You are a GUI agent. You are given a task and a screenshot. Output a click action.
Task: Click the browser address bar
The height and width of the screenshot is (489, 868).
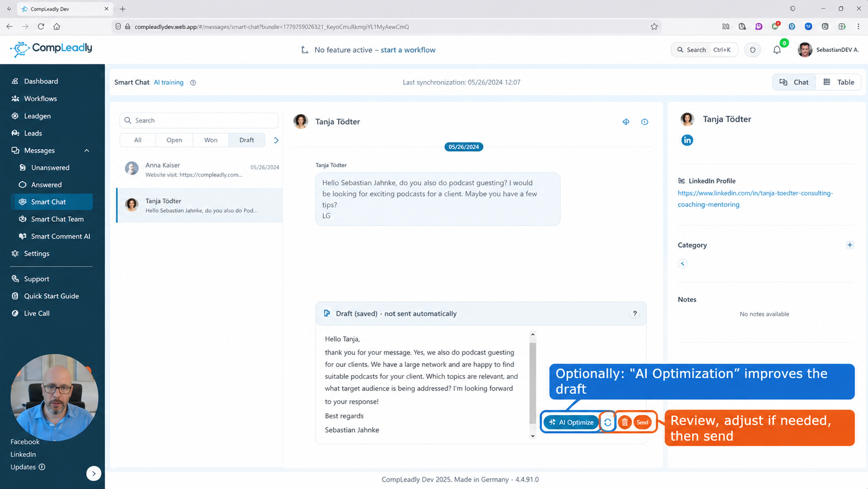click(387, 27)
